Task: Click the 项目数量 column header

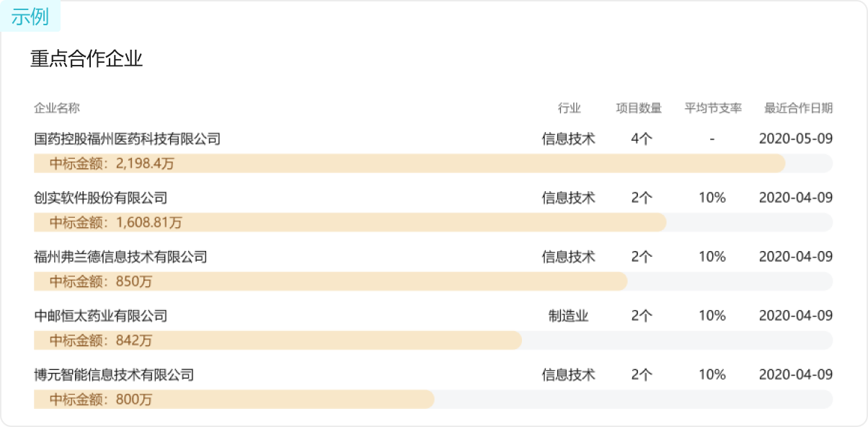Action: [639, 108]
